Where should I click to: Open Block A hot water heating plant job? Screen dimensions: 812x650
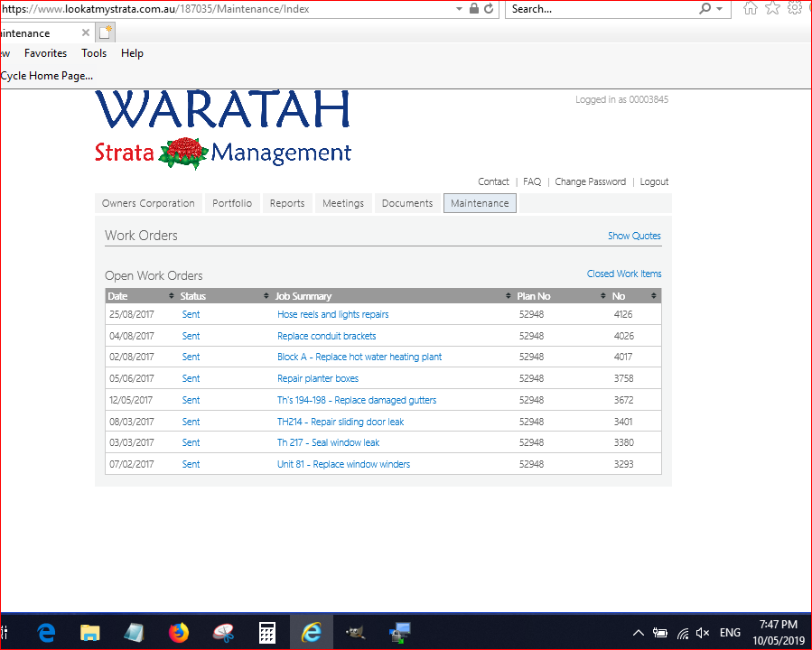pyautogui.click(x=359, y=357)
